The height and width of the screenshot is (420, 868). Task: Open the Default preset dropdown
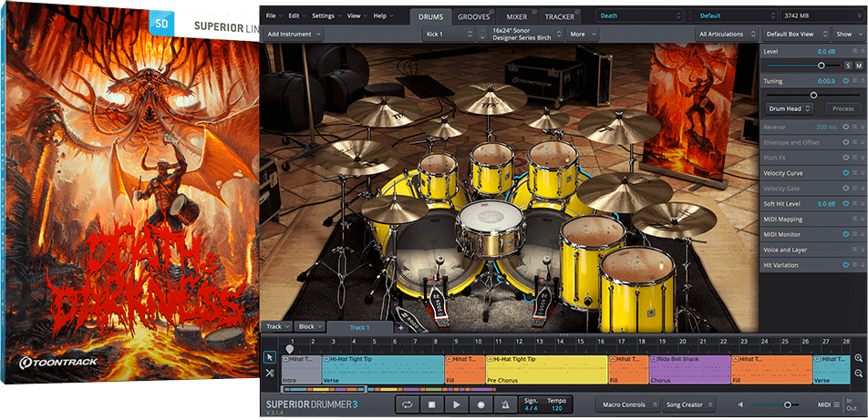[735, 15]
